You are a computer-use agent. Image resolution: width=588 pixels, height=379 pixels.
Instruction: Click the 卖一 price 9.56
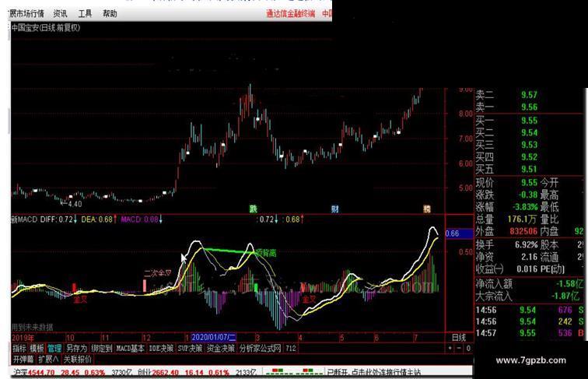529,107
